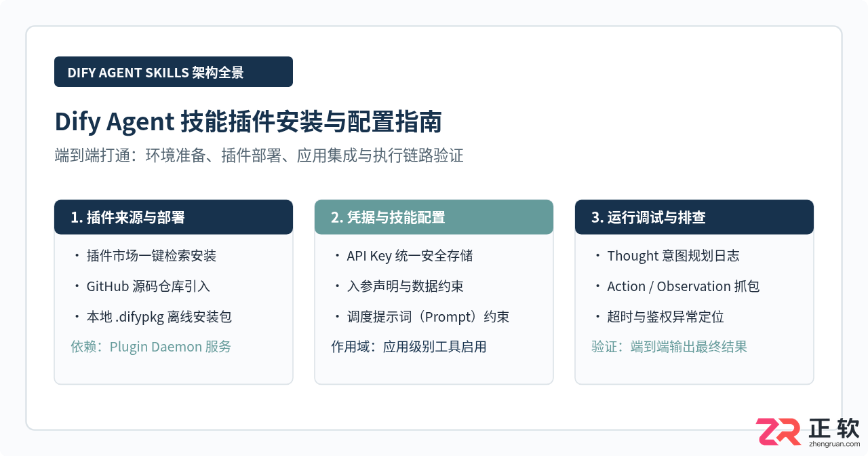Click the DIFY AGENT SKILLS 架构全景 badge

click(x=174, y=72)
